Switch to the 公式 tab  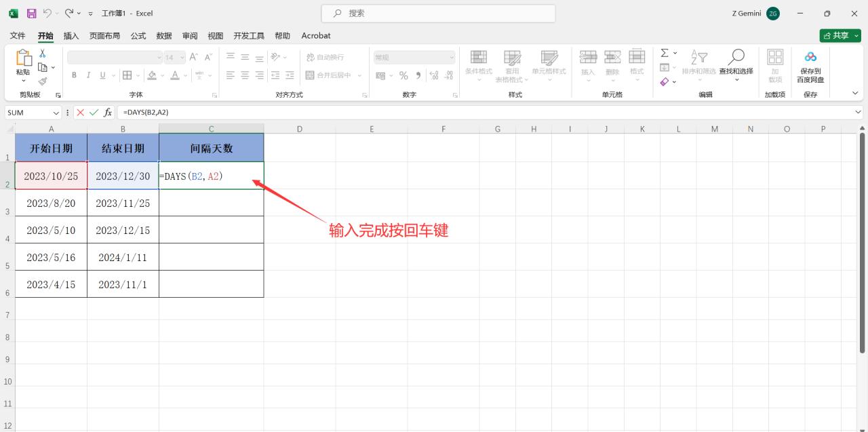pyautogui.click(x=138, y=35)
